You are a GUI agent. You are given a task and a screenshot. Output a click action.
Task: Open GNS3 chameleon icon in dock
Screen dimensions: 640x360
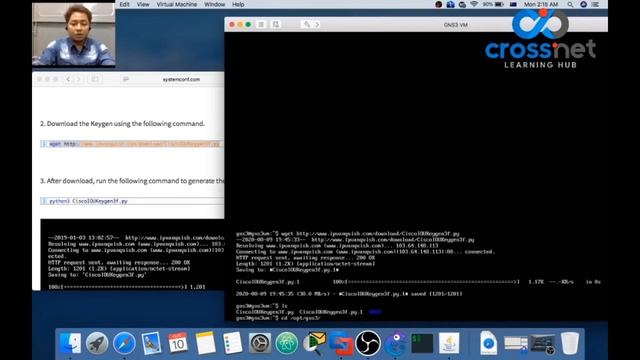(395, 343)
